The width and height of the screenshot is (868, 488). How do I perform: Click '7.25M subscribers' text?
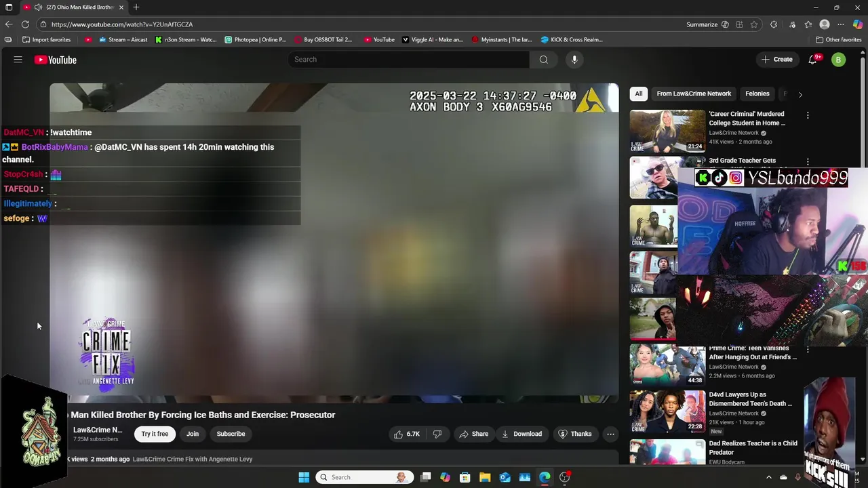pos(96,439)
